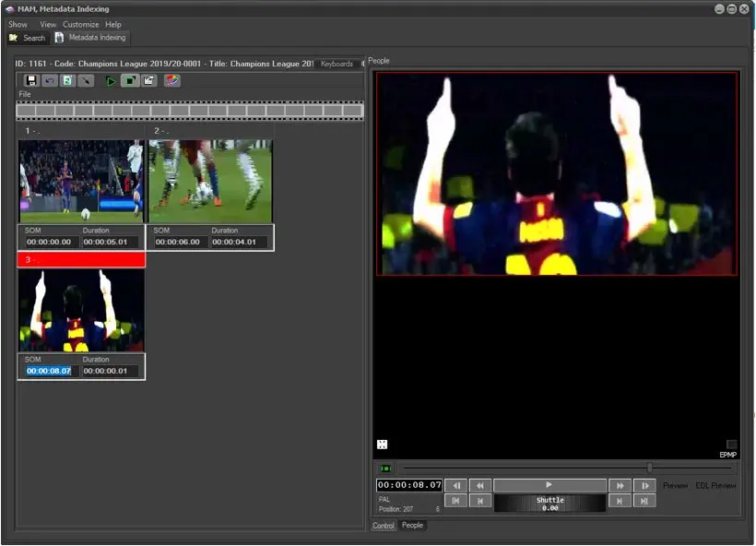Viewport: 756px width, 546px height.
Task: Click the Keyboards button
Action: click(337, 64)
